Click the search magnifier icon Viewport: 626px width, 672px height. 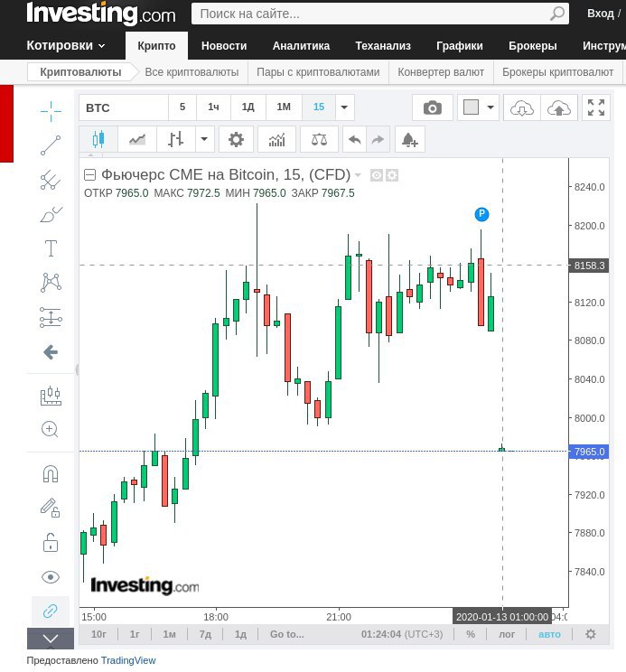click(557, 14)
